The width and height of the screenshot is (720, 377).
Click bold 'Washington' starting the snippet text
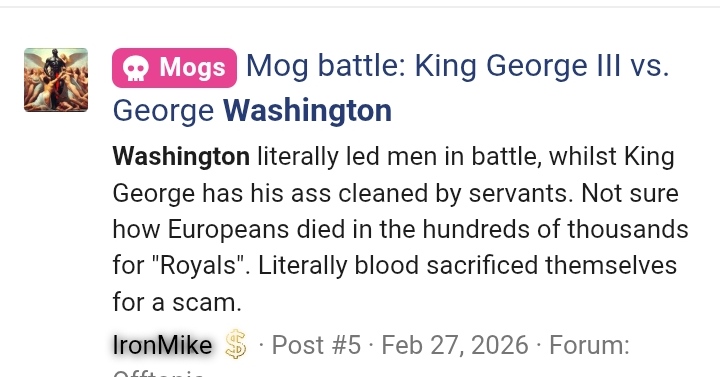pos(181,157)
